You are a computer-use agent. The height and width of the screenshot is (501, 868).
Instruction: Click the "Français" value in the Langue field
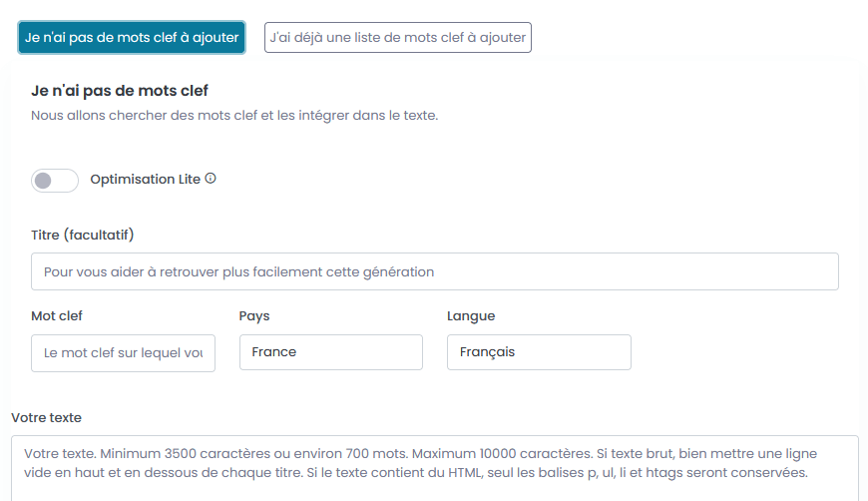[x=487, y=352]
